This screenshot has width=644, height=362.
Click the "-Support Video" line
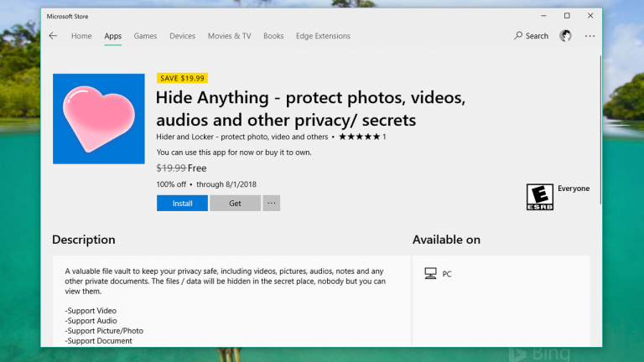[91, 311]
